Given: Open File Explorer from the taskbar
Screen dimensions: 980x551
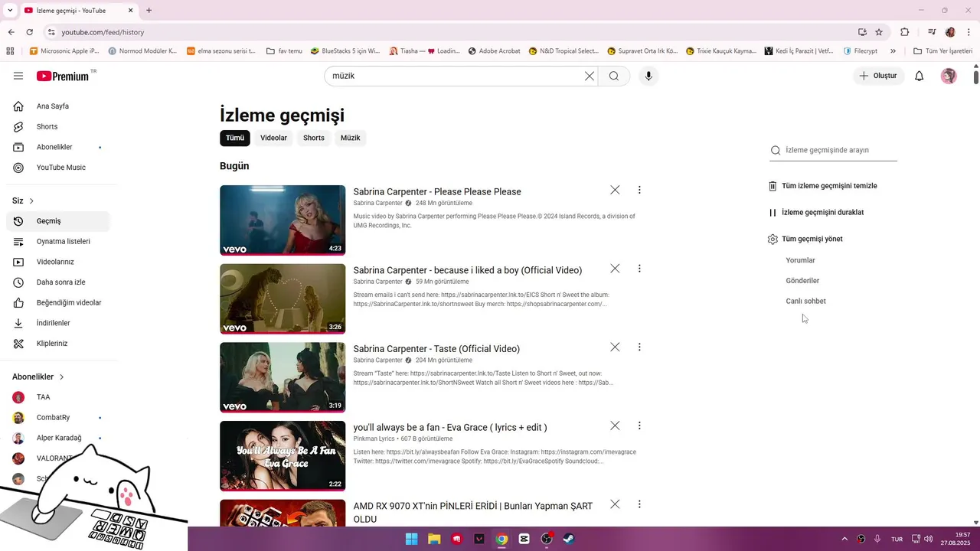Looking at the screenshot, I should coord(434,539).
